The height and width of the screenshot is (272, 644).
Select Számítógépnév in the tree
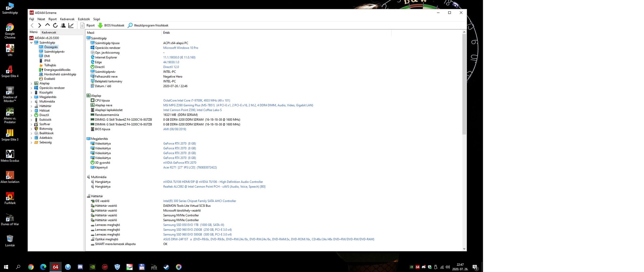[x=54, y=51]
